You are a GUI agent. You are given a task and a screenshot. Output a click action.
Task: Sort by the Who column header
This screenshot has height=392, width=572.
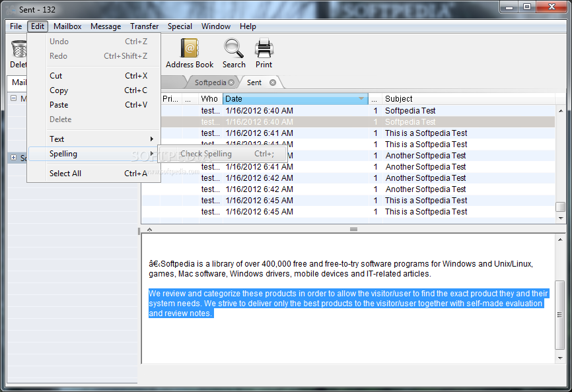209,99
